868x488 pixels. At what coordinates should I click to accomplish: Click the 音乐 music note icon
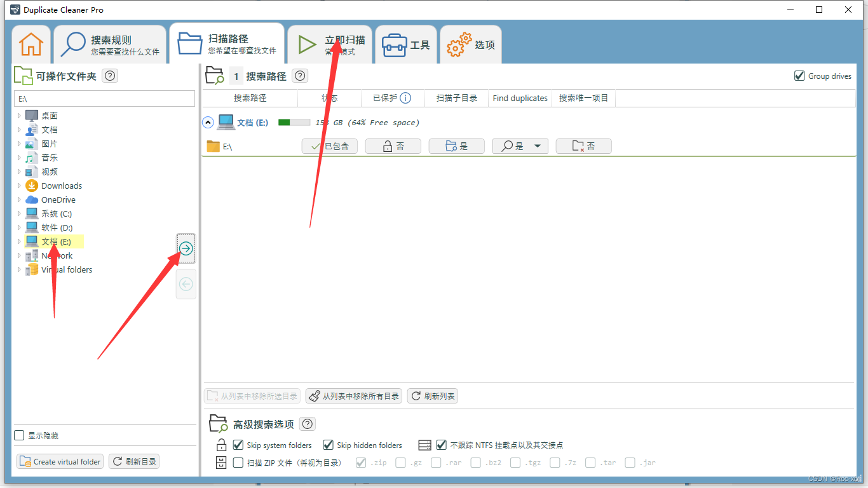(32, 158)
